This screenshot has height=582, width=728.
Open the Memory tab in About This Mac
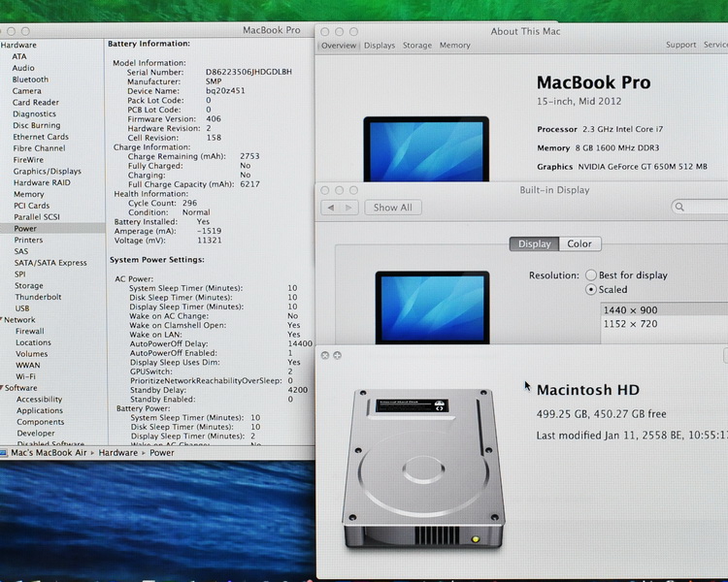coord(454,46)
